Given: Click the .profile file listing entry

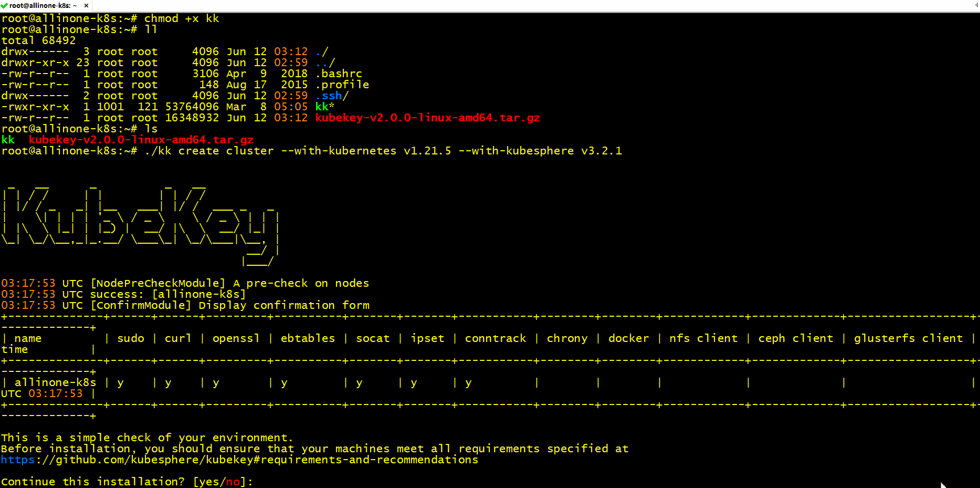Looking at the screenshot, I should point(342,85).
